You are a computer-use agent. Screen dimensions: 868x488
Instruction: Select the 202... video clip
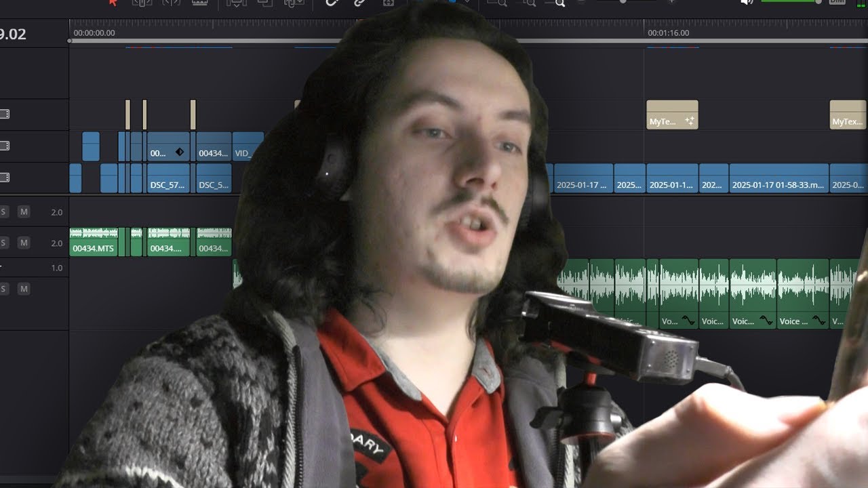coord(714,178)
